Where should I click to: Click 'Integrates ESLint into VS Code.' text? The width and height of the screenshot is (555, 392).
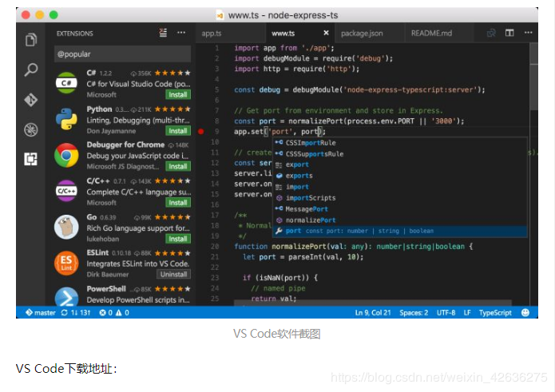tap(138, 264)
